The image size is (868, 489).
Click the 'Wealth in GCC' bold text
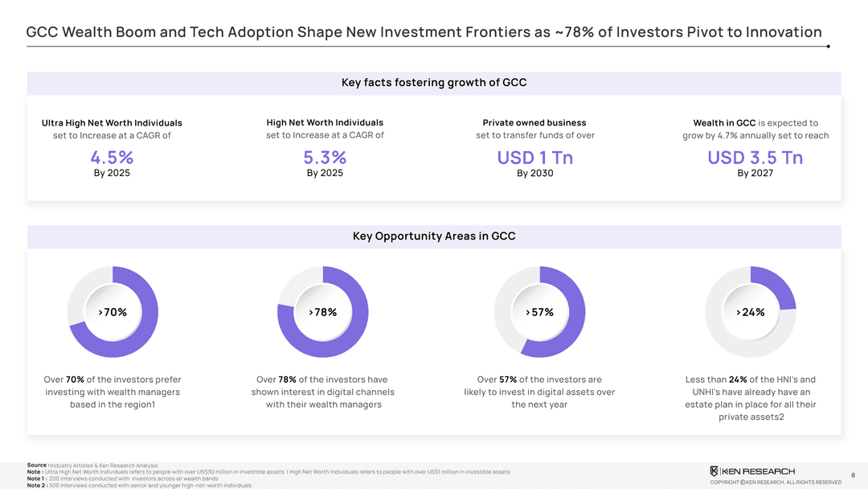(724, 123)
